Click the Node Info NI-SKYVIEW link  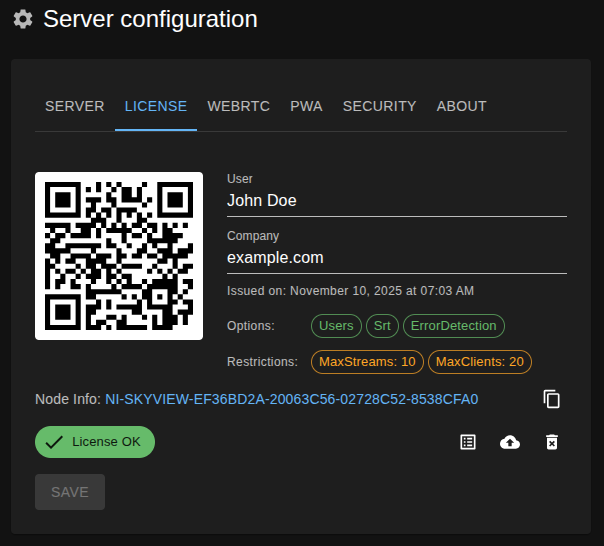click(292, 399)
